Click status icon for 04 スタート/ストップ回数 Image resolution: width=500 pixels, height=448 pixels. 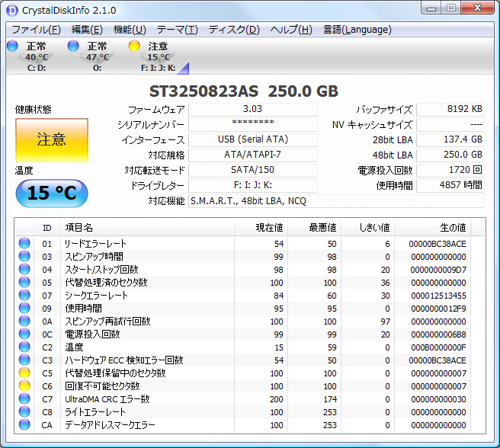pos(24,270)
